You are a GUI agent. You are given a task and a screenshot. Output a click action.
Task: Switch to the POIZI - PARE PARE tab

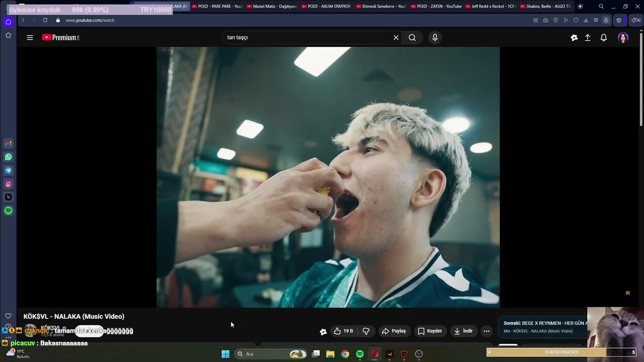[x=217, y=6]
